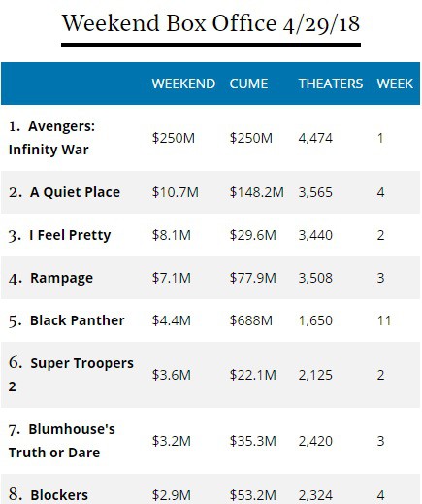
Task: Click Black Panther's $688M cume value
Action: click(x=251, y=320)
